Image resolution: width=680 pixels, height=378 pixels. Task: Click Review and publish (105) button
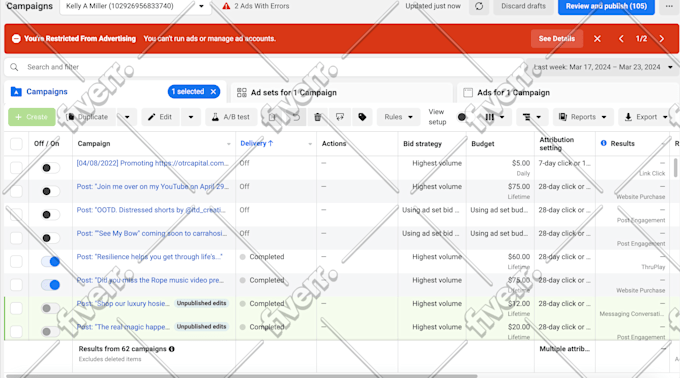606,7
